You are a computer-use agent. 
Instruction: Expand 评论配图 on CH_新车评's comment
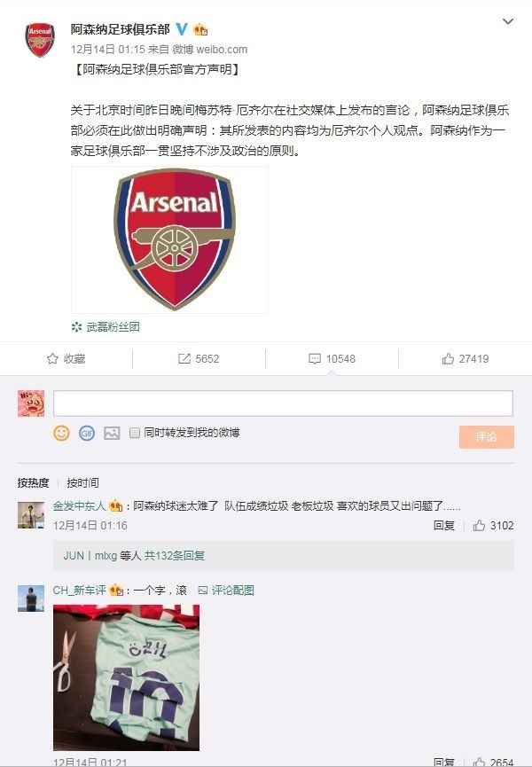(226, 590)
